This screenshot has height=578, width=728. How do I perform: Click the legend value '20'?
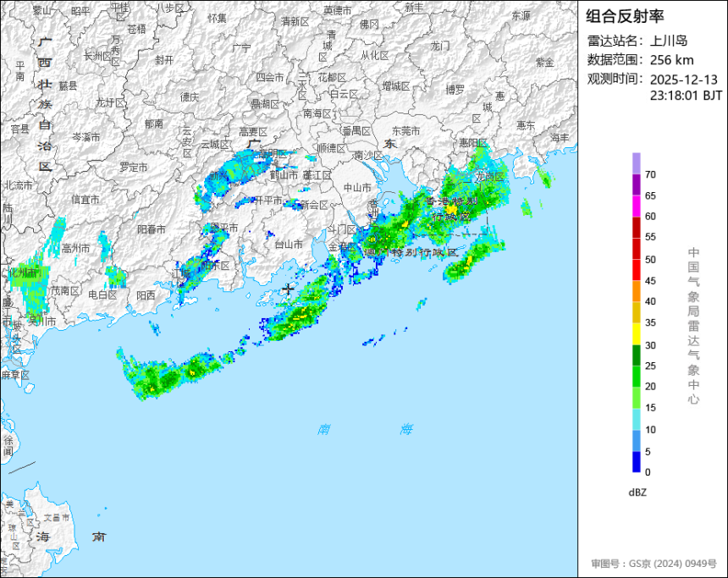pos(650,386)
